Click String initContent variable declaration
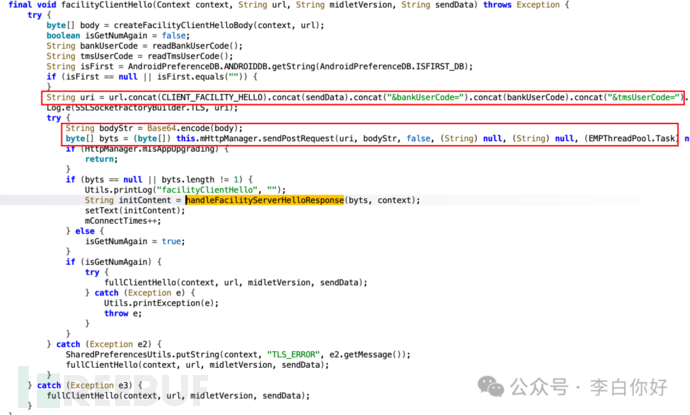The height and width of the screenshot is (415, 690). coord(128,200)
